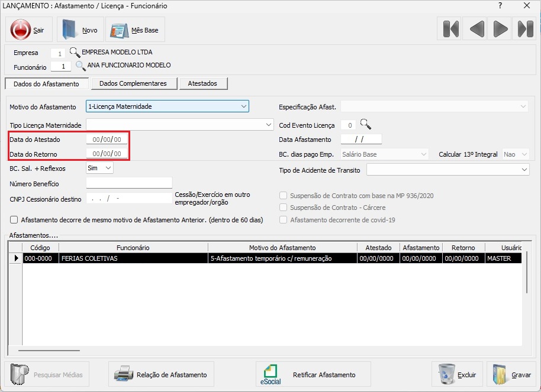Go to the previous record arrow
The width and height of the screenshot is (541, 392).
pos(476,29)
